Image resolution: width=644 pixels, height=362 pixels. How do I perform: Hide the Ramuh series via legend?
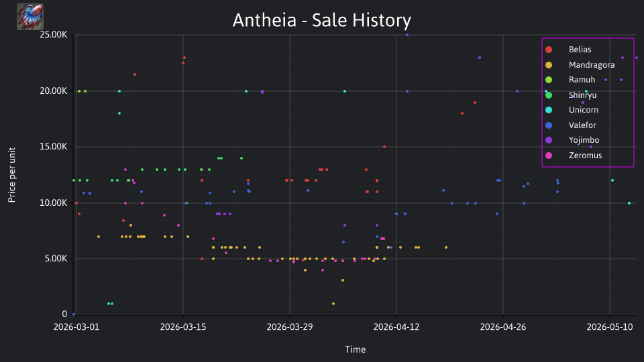[582, 80]
